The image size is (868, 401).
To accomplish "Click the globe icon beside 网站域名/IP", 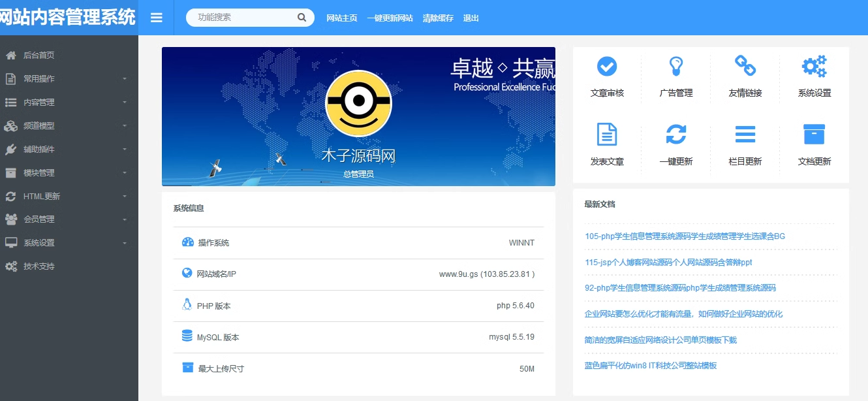I will click(187, 273).
